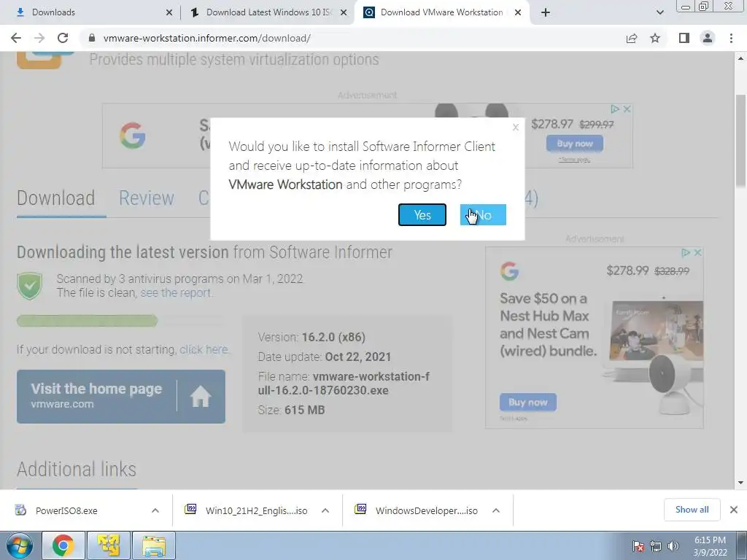The image size is (747, 560).
Task: Close the top banner advertisement
Action: point(627,109)
